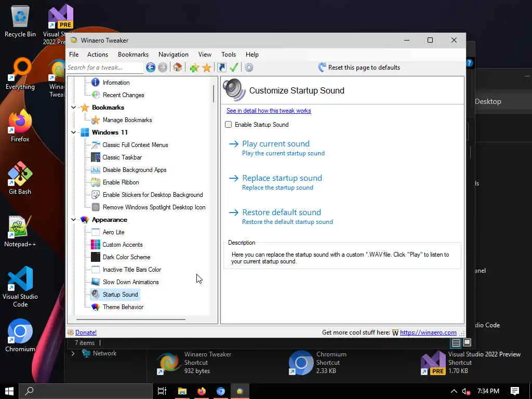Click the export/shortcut toolbar icon
This screenshot has height=399, width=532.
(x=221, y=68)
